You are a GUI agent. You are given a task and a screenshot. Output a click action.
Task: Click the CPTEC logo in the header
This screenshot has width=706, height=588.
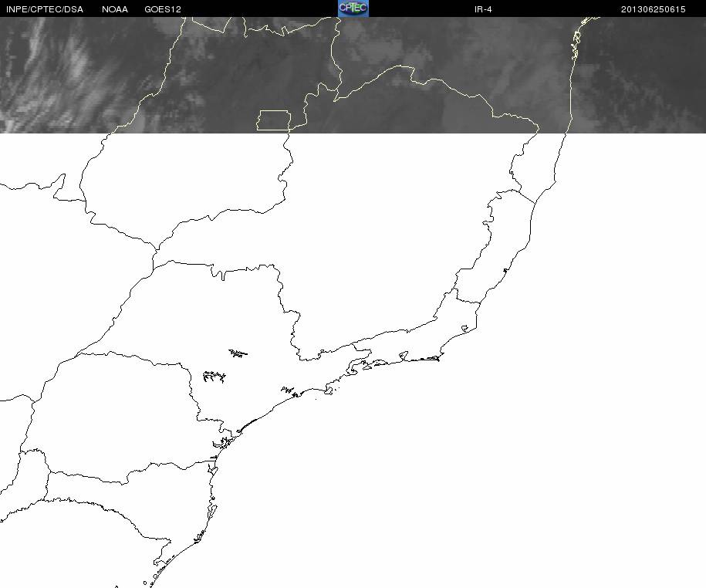click(353, 8)
